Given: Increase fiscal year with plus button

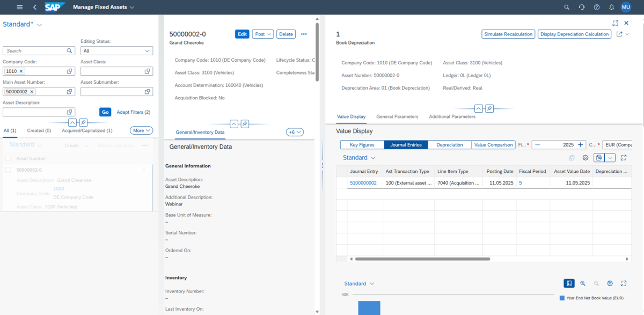Looking at the screenshot, I should (581, 145).
